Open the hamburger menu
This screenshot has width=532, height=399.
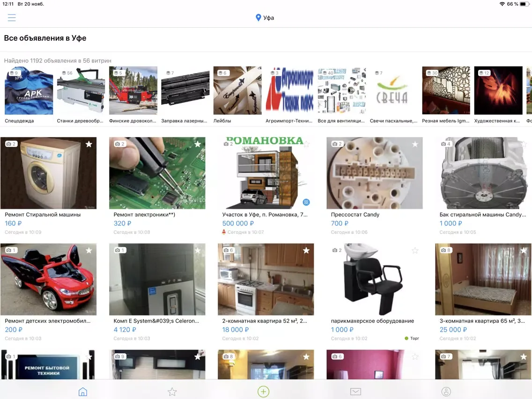[12, 18]
